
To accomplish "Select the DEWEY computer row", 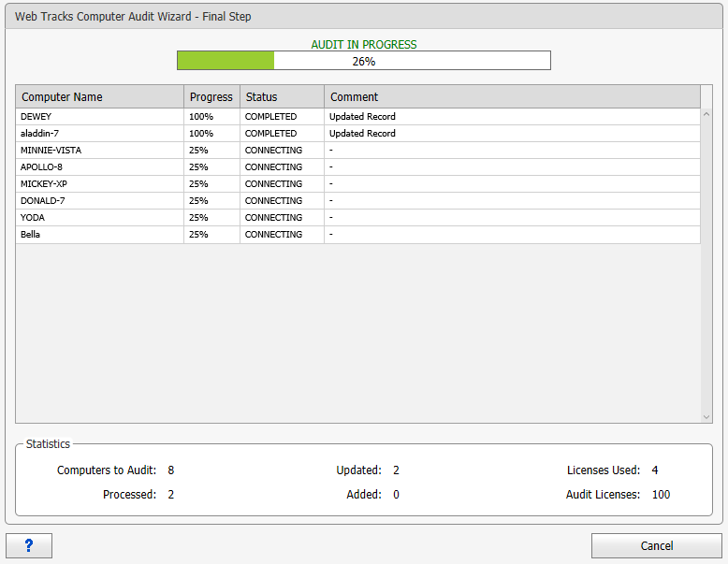I will click(358, 117).
